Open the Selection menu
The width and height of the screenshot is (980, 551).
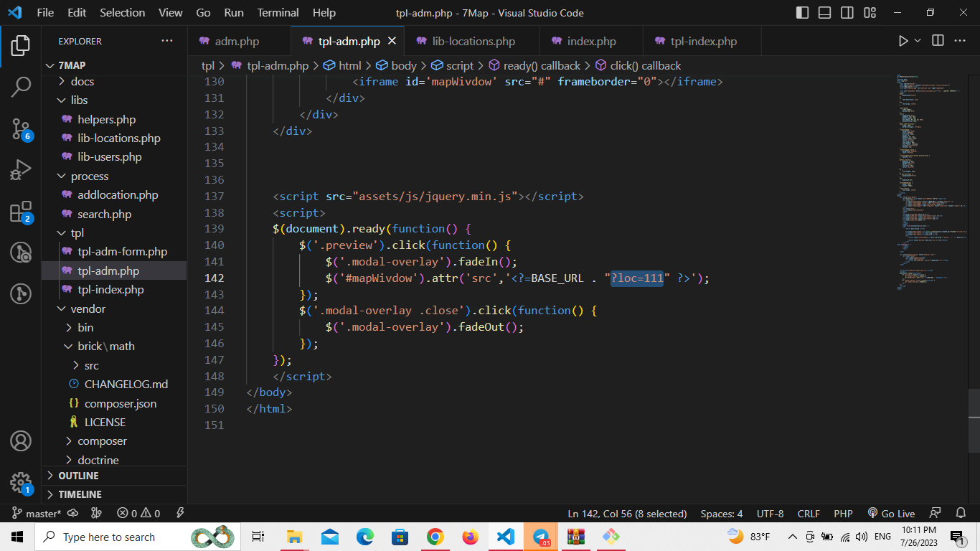122,13
